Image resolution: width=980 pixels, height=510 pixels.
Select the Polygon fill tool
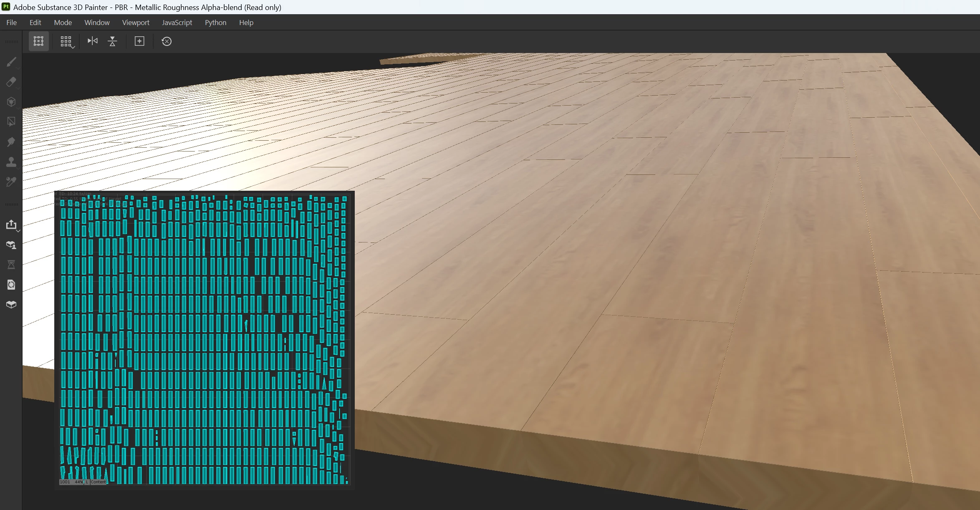(x=11, y=121)
